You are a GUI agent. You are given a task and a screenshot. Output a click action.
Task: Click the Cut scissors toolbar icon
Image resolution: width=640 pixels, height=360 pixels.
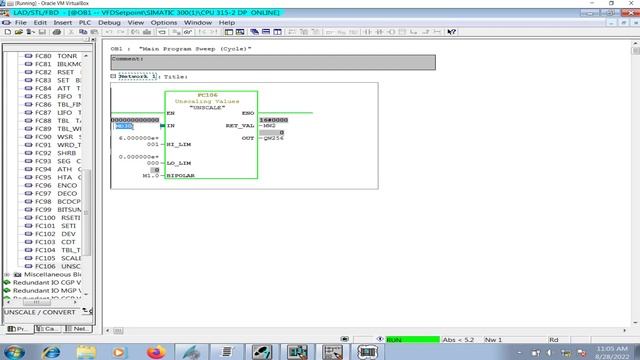click(x=71, y=32)
